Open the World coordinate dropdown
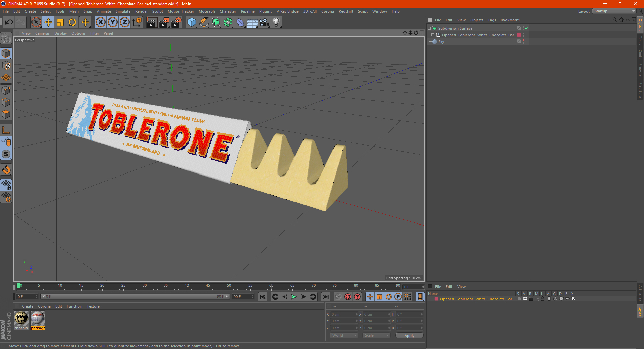This screenshot has height=349, width=644. click(344, 335)
